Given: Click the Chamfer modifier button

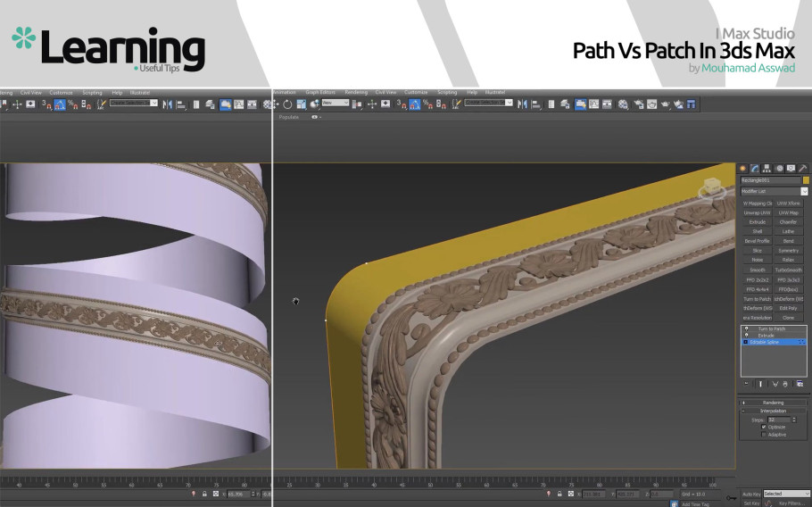Looking at the screenshot, I should [x=789, y=221].
